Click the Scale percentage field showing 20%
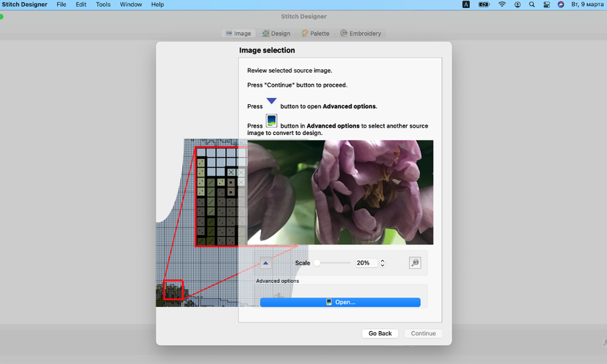 pos(366,263)
